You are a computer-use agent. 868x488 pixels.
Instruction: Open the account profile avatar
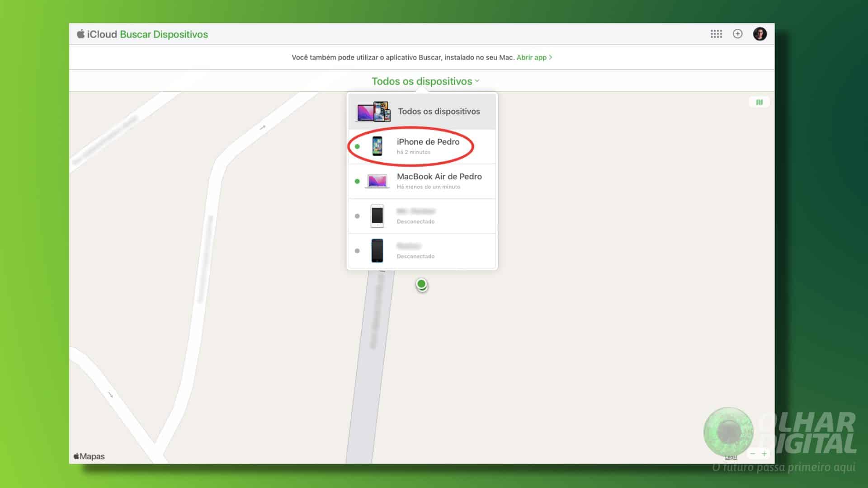tap(759, 34)
